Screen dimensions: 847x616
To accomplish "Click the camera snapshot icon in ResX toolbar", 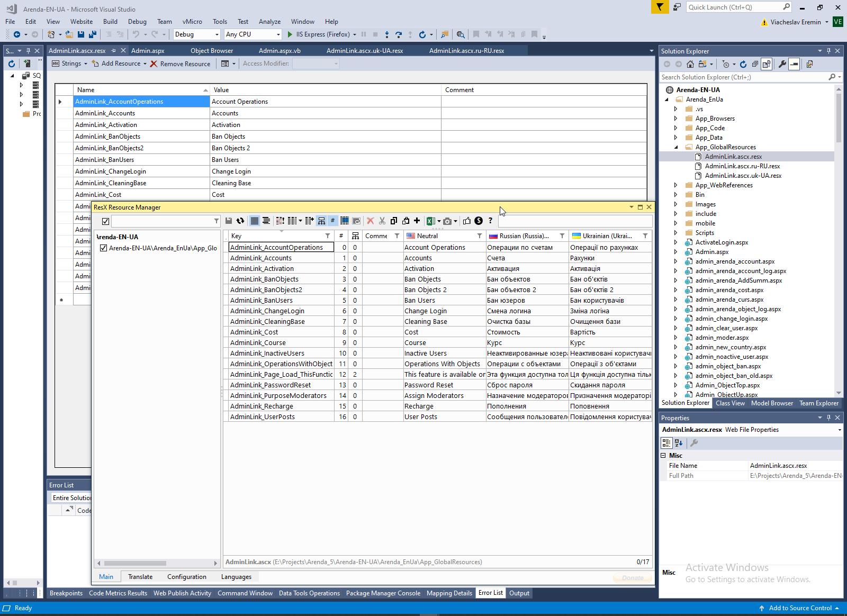I will pos(447,221).
